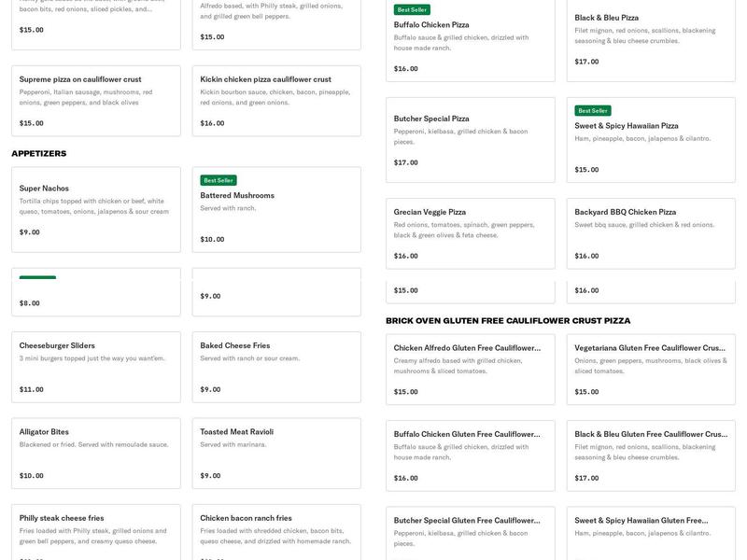Select Chicken Alfredo Gluten Free Cauliflower pizza
This screenshot has width=747, height=560.
pos(470,369)
